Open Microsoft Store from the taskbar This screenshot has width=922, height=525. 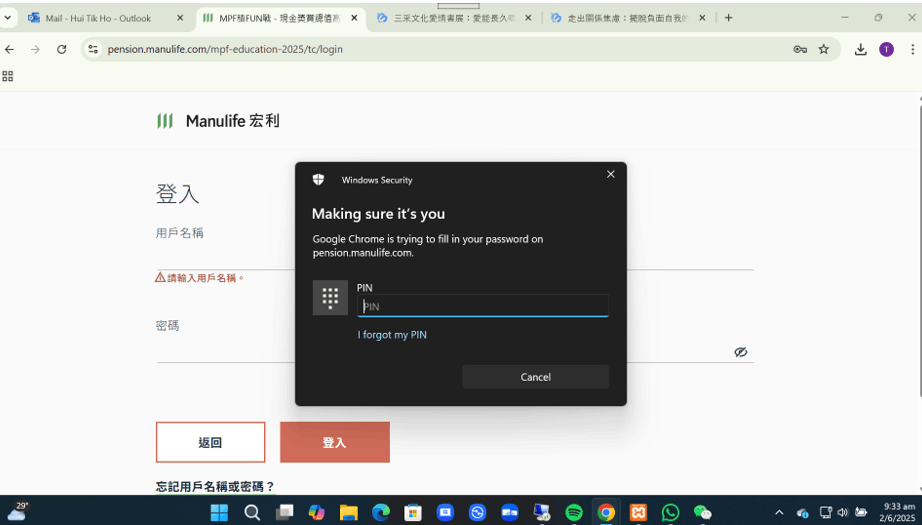tap(413, 512)
